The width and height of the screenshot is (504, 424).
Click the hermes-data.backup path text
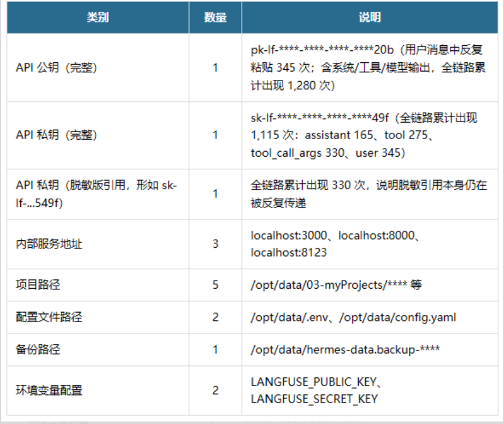[345, 349]
